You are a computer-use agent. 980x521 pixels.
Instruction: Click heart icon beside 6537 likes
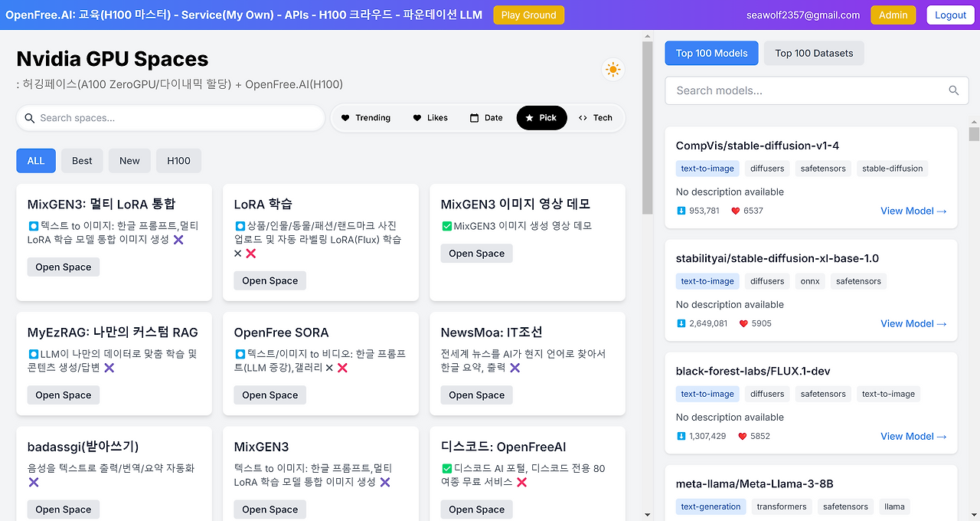coord(735,211)
